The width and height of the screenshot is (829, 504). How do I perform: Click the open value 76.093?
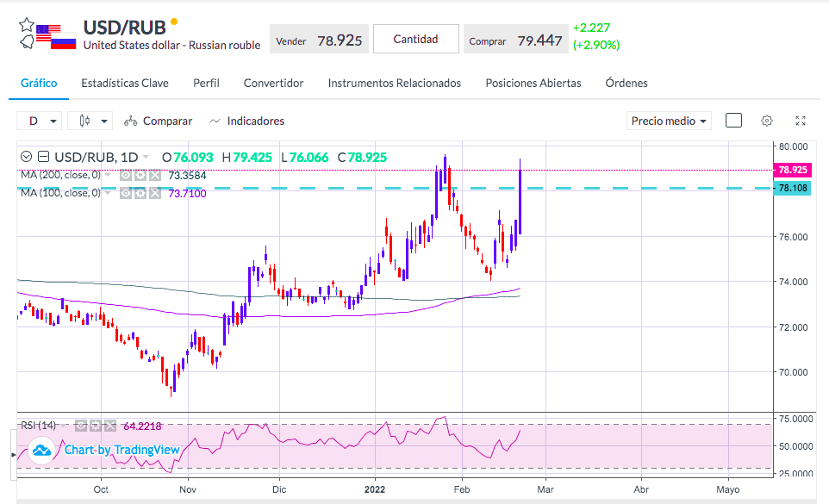[x=193, y=158]
